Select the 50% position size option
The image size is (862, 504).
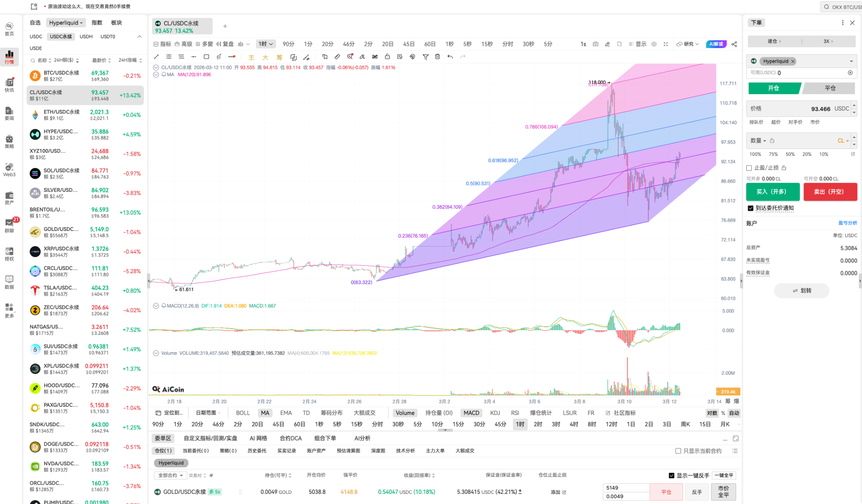pos(790,154)
